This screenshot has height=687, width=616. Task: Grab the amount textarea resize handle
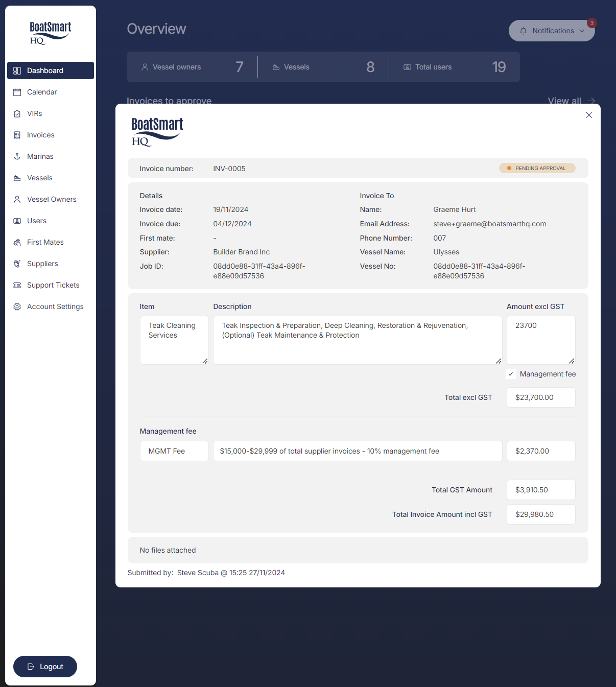(x=572, y=361)
